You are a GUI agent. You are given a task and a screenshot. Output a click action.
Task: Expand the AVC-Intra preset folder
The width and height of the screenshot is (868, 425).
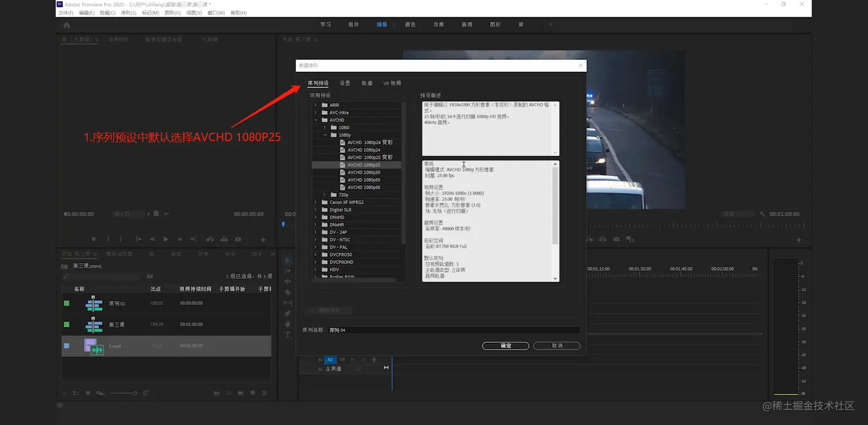(315, 112)
